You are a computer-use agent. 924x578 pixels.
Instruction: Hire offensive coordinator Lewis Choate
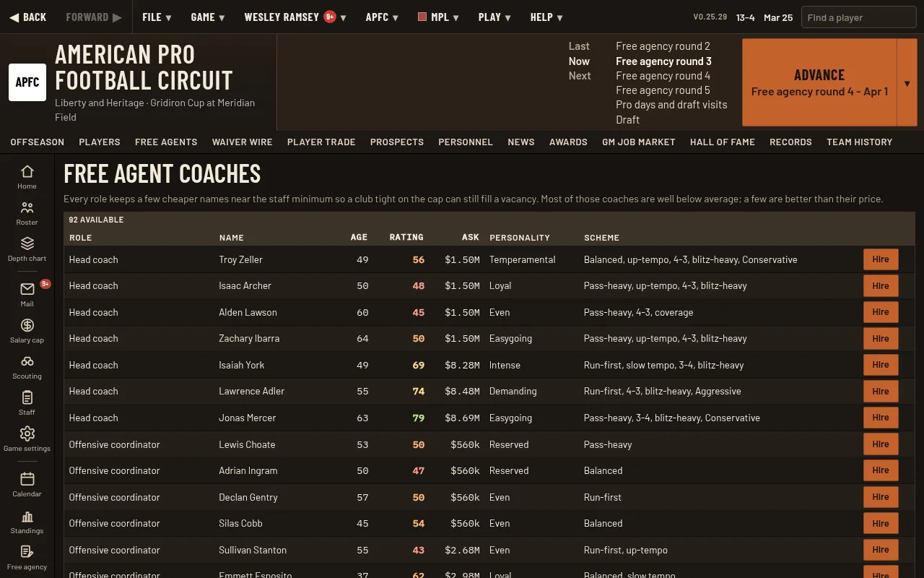point(881,444)
